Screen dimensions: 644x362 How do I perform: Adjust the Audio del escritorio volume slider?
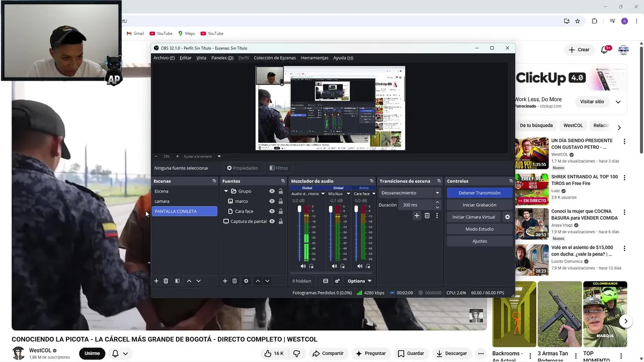[x=299, y=209]
